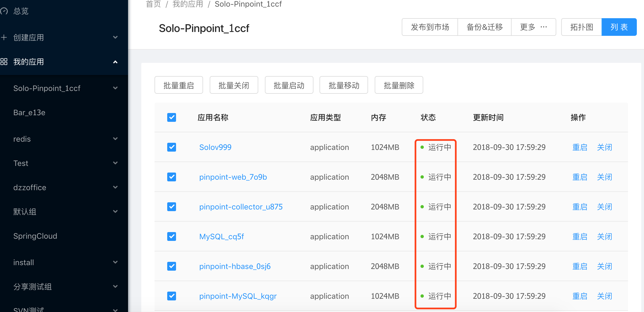The image size is (644, 312).
Task: Click the 状态 column header
Action: pos(428,117)
